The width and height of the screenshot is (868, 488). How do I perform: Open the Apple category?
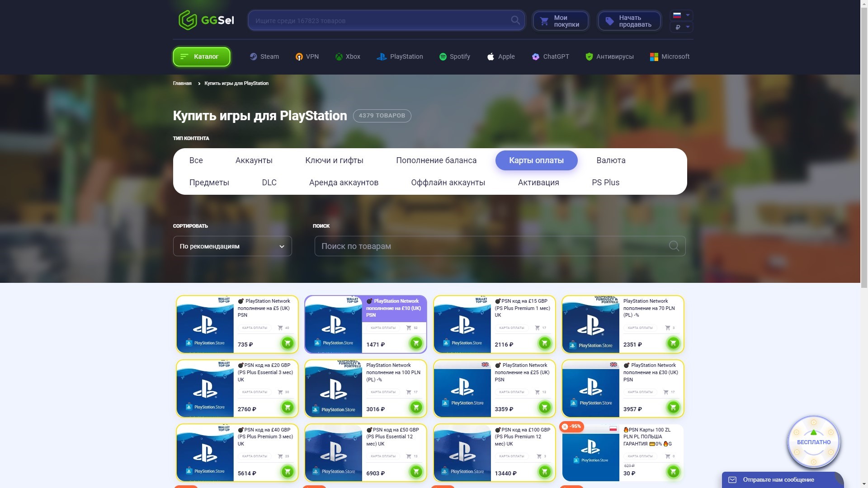(x=501, y=56)
